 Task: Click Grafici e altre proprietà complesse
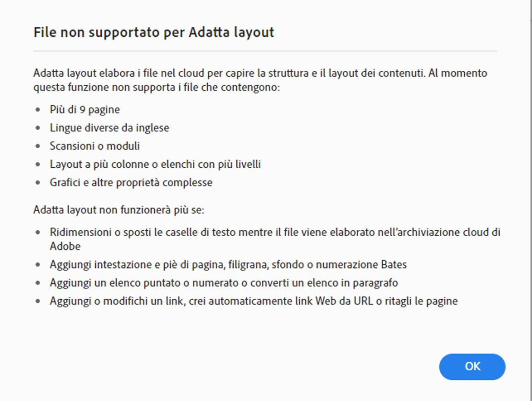coord(132,182)
